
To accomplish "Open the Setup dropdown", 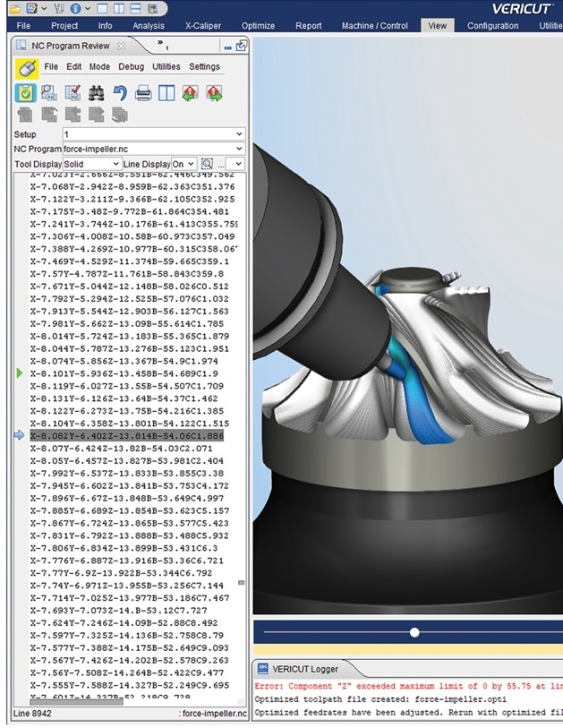I will [154, 134].
